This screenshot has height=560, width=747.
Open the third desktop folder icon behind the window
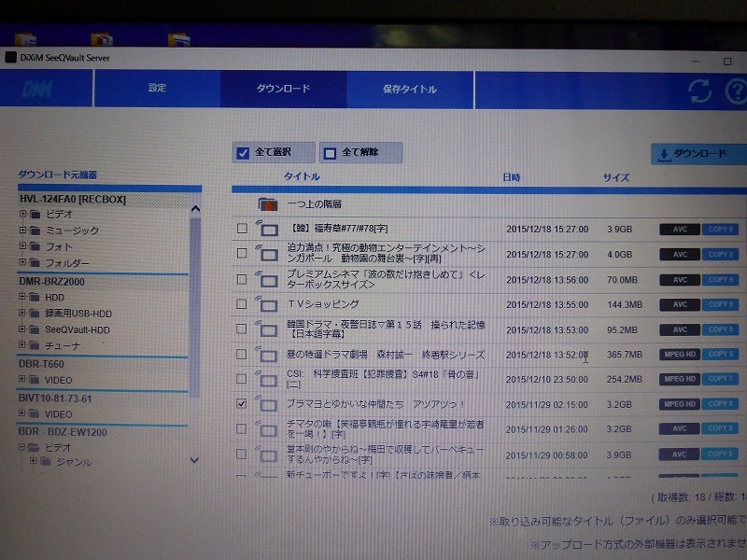coord(179,39)
